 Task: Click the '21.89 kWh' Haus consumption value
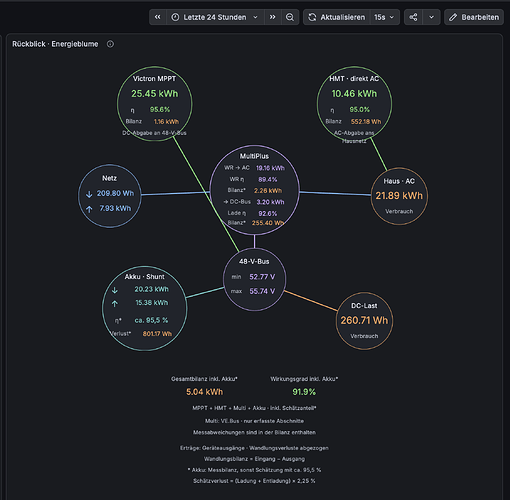point(399,196)
